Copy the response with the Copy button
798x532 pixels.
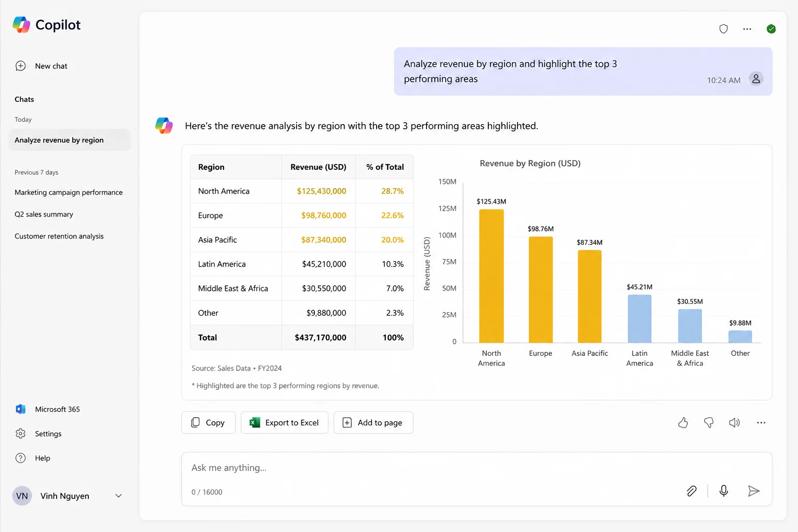coord(208,422)
